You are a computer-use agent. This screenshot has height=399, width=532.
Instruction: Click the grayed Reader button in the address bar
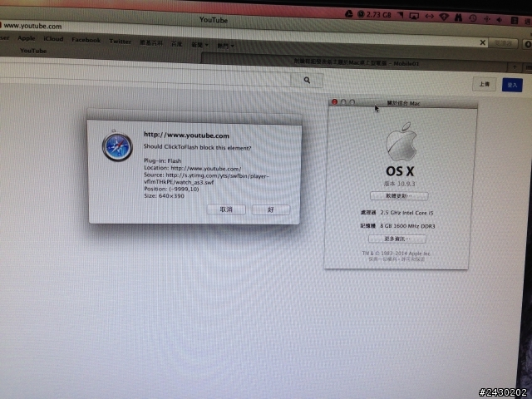[x=503, y=43]
